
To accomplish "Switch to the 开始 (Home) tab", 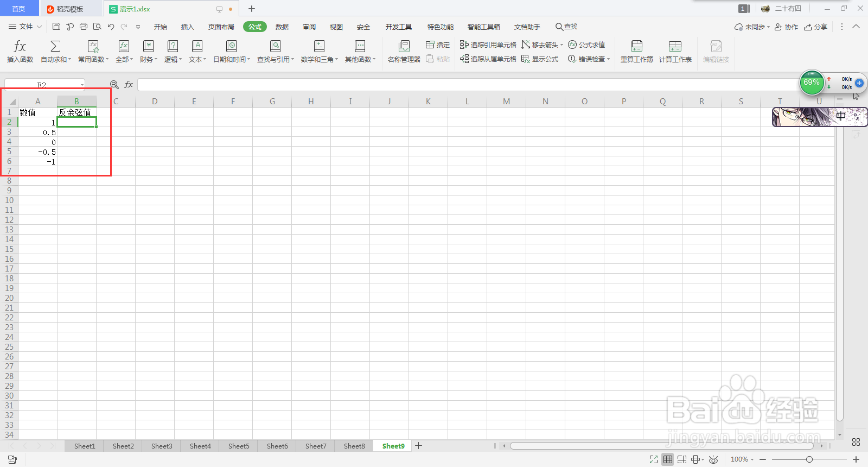I will (x=160, y=27).
